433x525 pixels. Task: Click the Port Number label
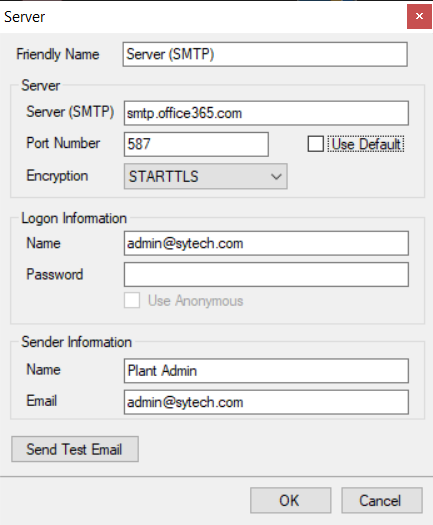[x=63, y=143]
